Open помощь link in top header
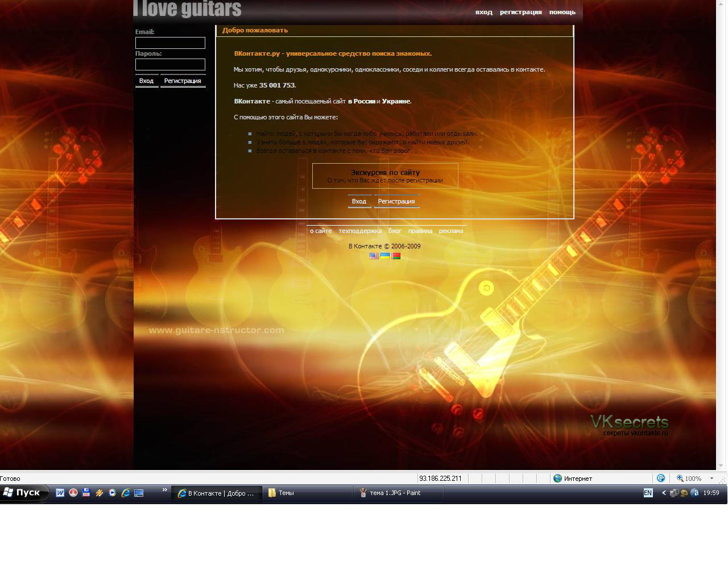This screenshot has height=582, width=728. coord(562,12)
